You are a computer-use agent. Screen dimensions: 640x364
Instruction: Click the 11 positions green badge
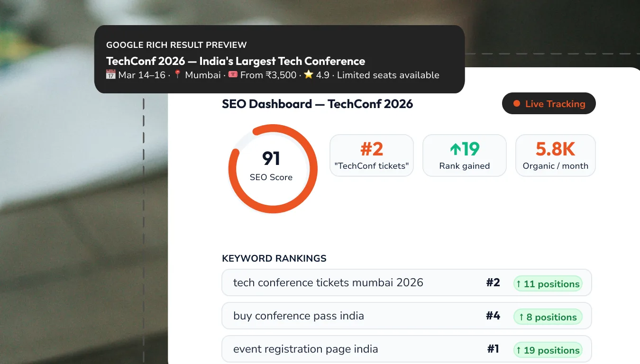coord(548,284)
